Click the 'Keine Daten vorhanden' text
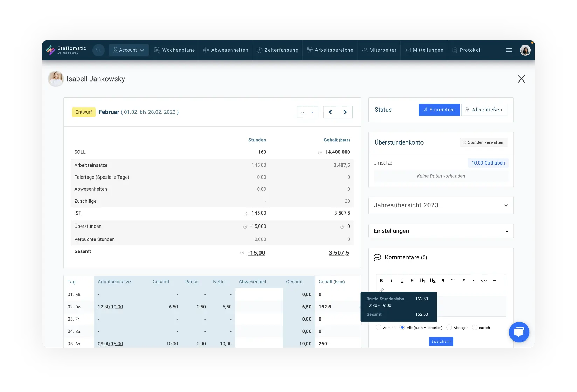Image resolution: width=577 pixels, height=392 pixels. (441, 176)
